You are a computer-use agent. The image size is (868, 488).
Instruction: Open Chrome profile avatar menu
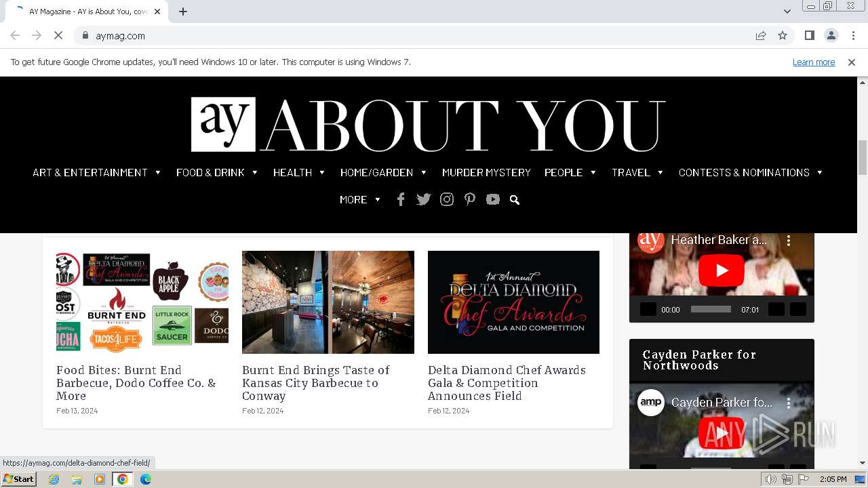(x=831, y=36)
